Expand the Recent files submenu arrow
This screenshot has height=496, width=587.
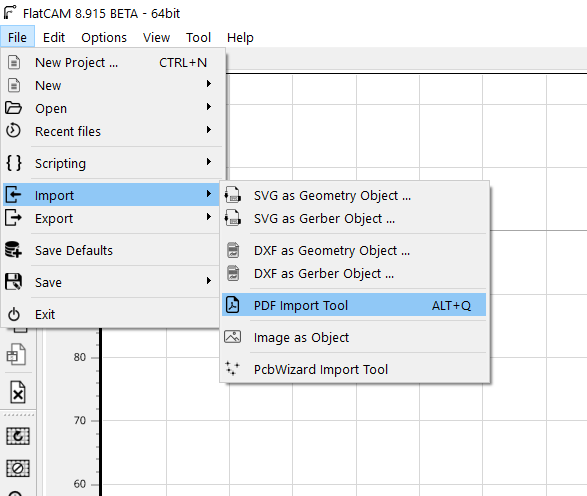tap(209, 130)
